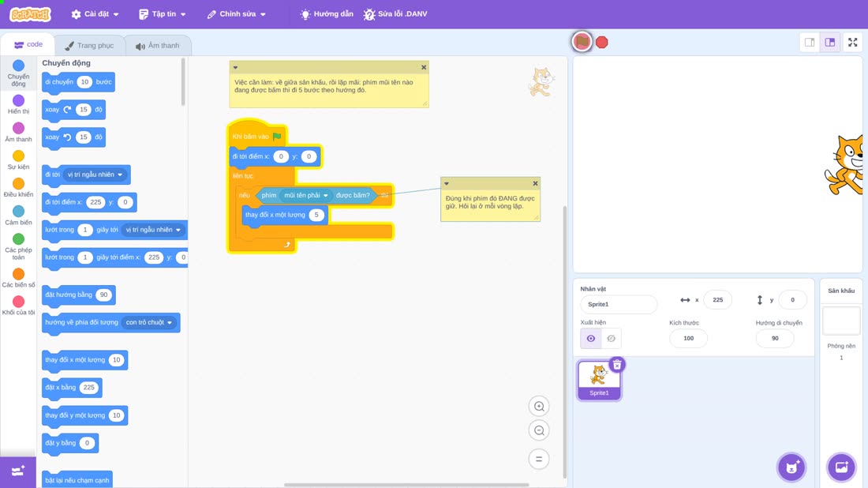The height and width of the screenshot is (488, 868).
Task: Collapse the top task description comment
Action: pyautogui.click(x=235, y=68)
